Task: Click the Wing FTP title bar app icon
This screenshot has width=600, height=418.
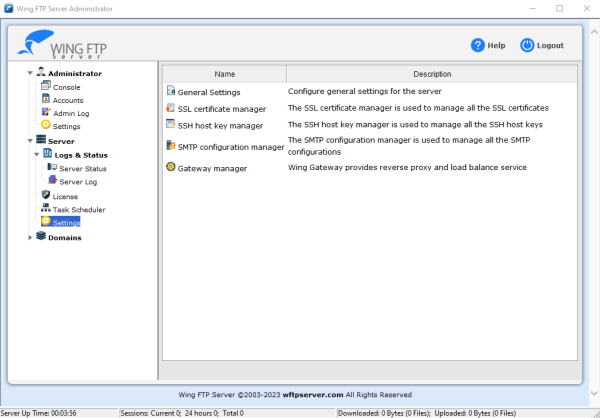Action: tap(8, 8)
